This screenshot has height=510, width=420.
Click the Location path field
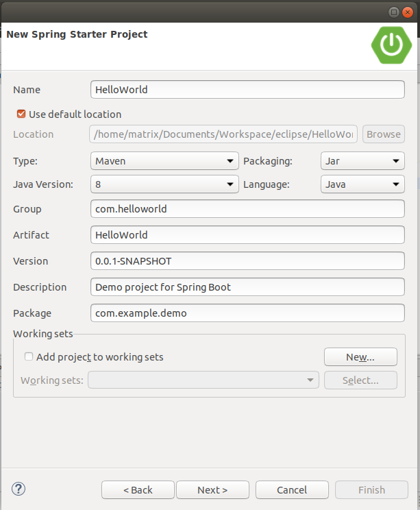[x=223, y=134]
